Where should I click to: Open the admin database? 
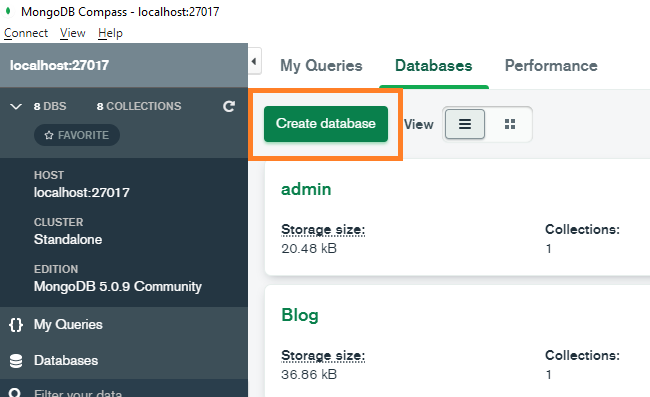coord(306,189)
